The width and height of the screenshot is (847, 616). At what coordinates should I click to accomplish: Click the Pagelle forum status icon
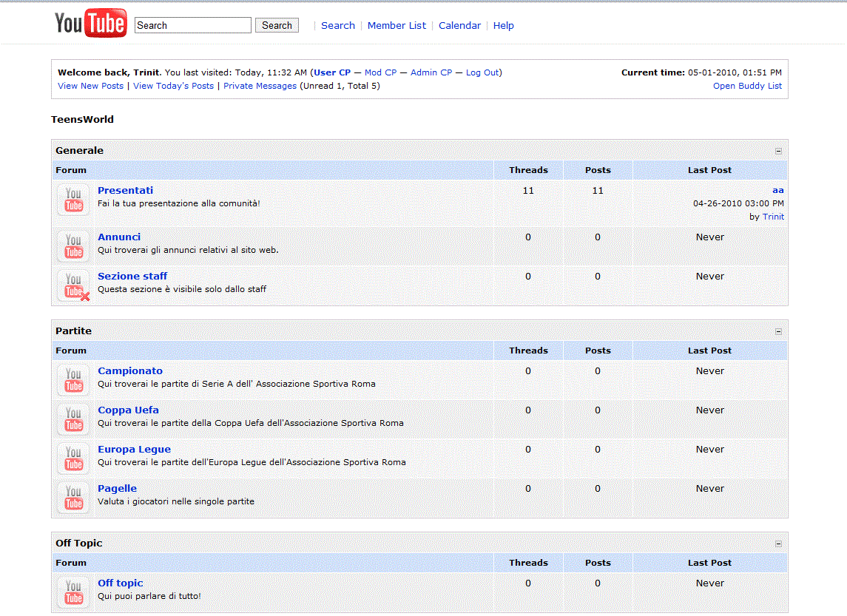pos(73,498)
